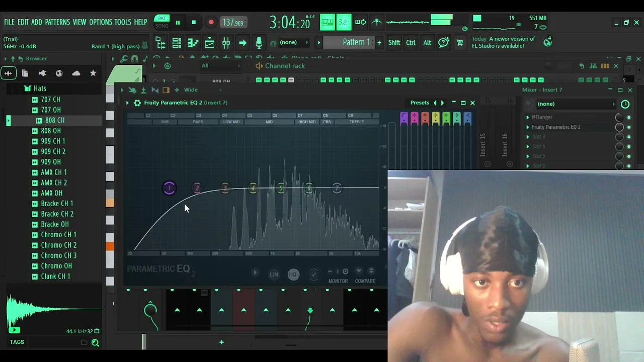
Task: Open the Mixer from the toolbar icon
Action: (226, 43)
